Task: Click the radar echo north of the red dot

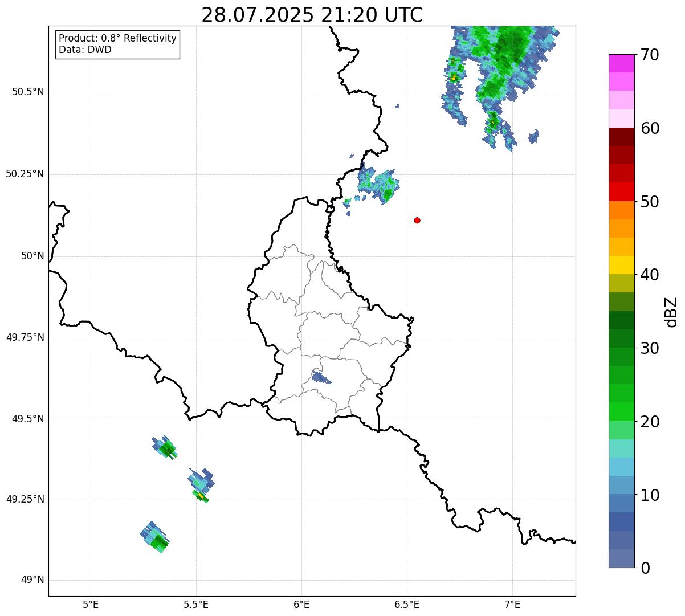Action: tap(378, 184)
